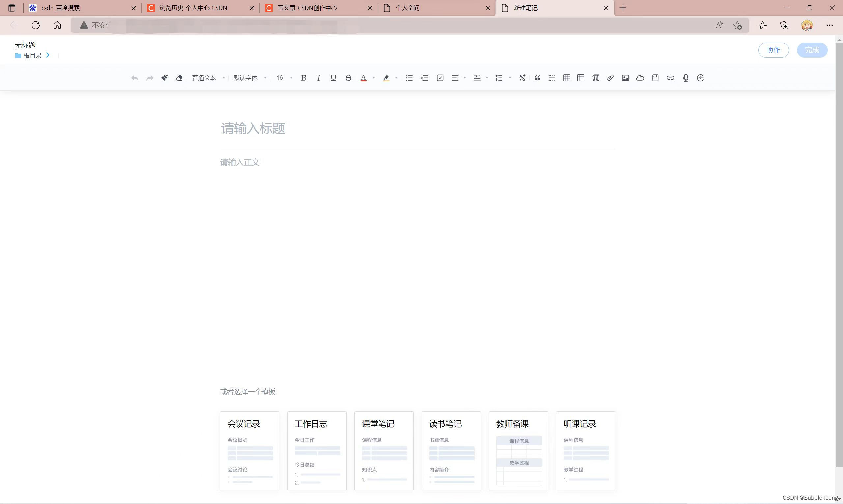Open the 普通文本 paragraph style dropdown
Screen dimensions: 843x504
click(x=208, y=78)
